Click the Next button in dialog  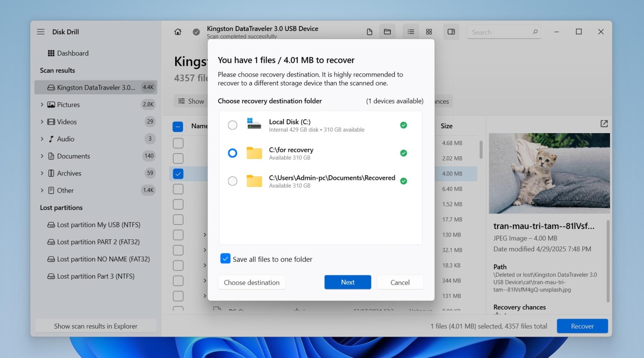click(x=348, y=282)
